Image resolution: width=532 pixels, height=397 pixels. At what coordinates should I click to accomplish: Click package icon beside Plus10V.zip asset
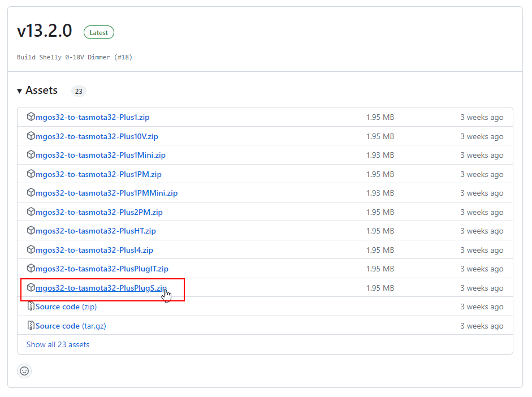31,136
